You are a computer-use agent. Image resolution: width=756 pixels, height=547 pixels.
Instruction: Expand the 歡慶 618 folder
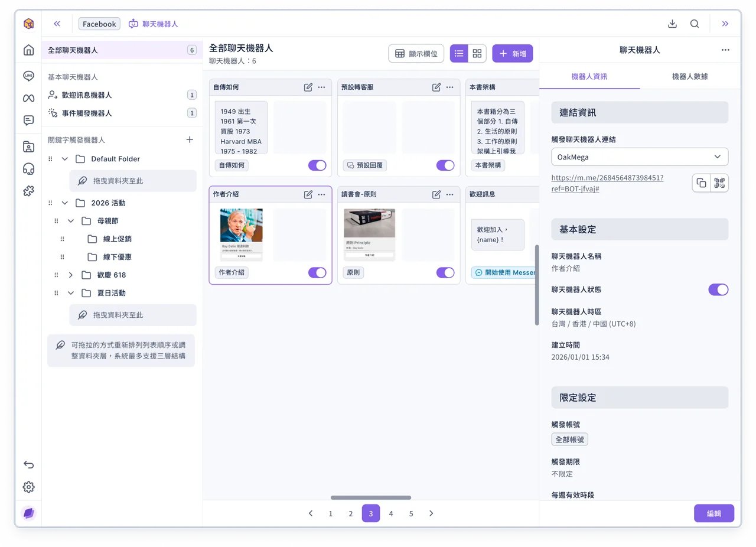point(71,275)
